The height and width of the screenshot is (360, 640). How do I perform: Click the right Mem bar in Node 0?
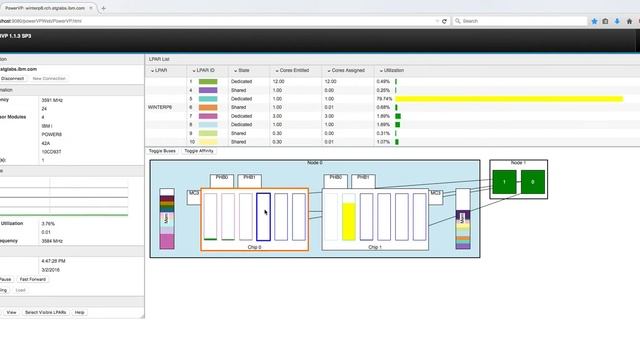(x=463, y=219)
